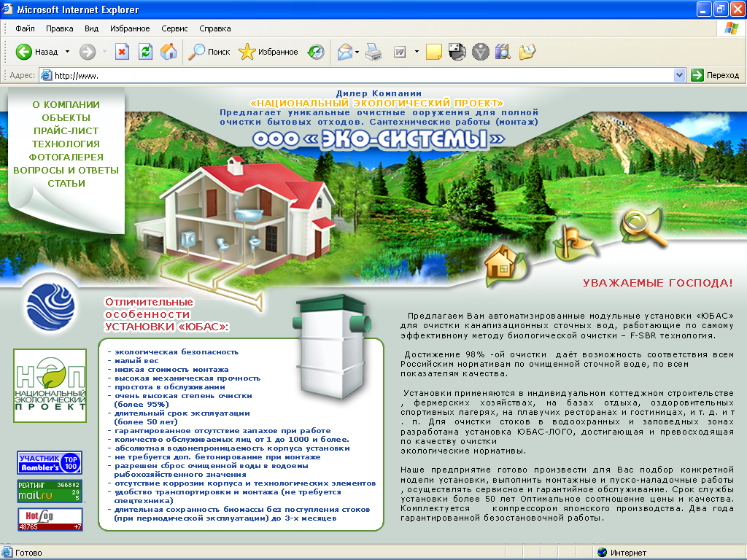This screenshot has height=560, width=747.
Task: Go to Home page toolbar icon
Action: [169, 52]
